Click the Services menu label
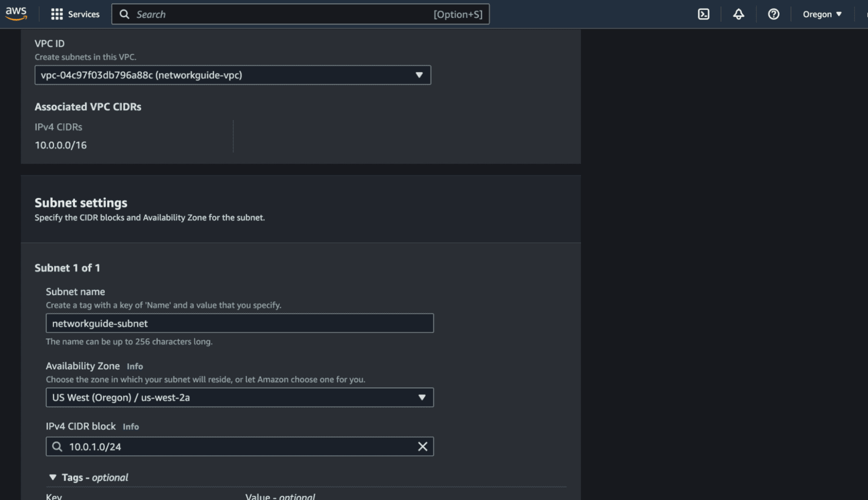The width and height of the screenshot is (868, 500). [84, 14]
